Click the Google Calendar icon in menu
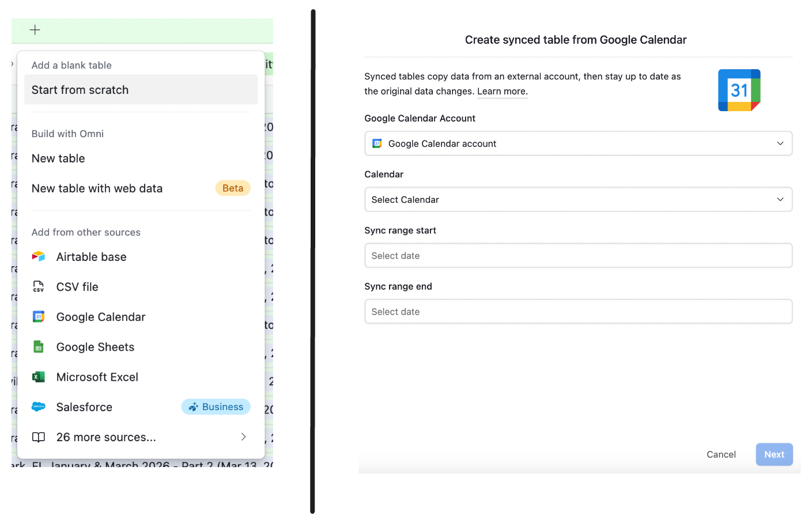Image resolution: width=812 pixels, height=523 pixels. click(39, 316)
